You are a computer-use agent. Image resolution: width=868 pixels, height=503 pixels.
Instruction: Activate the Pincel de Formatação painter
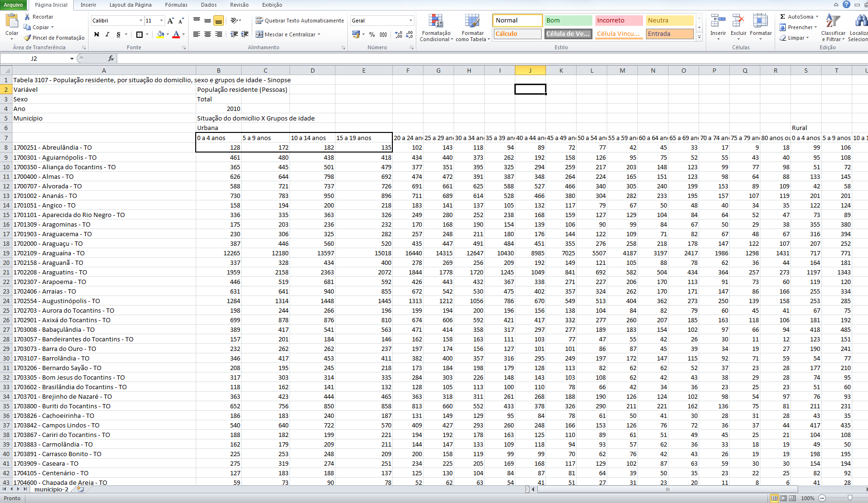(54, 38)
